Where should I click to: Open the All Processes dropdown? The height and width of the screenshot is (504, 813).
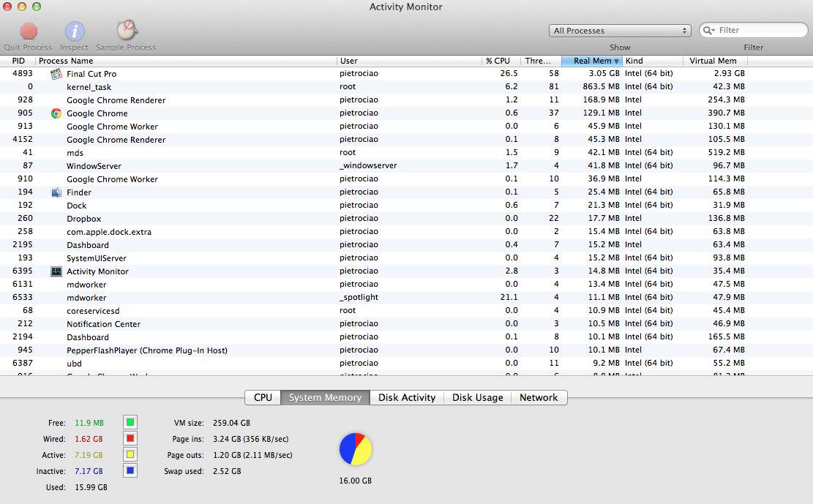[x=620, y=31]
